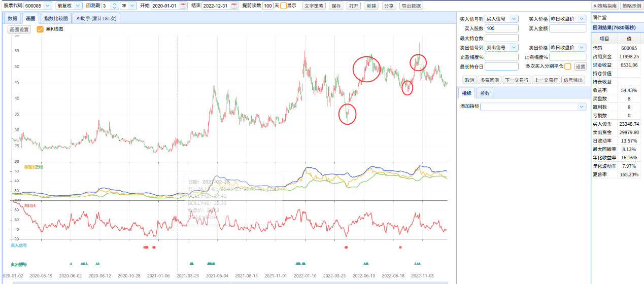Image resolution: width=644 pixels, height=284 pixels.
Task: Toggle the 画K线图 checkbox
Action: (40, 29)
